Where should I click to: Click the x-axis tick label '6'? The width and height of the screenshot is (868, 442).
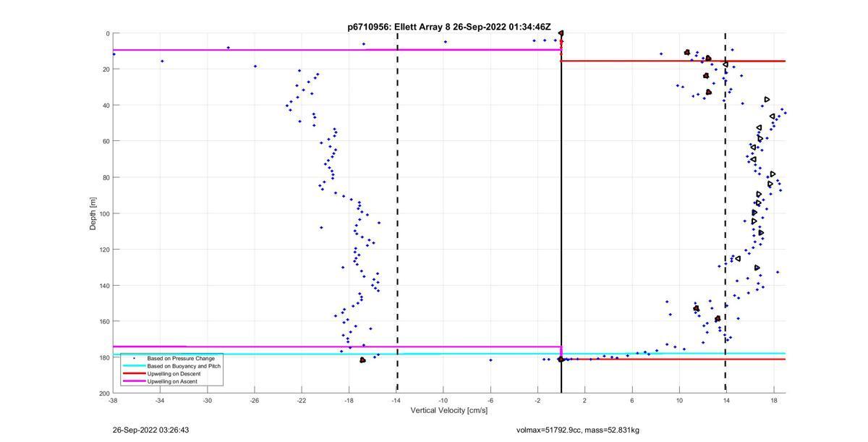[x=632, y=400]
